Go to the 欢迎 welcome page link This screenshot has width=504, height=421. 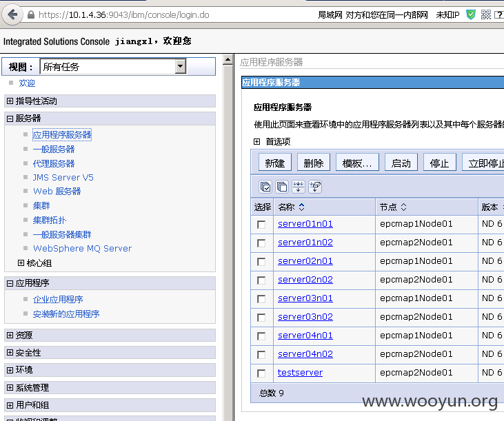tap(27, 83)
